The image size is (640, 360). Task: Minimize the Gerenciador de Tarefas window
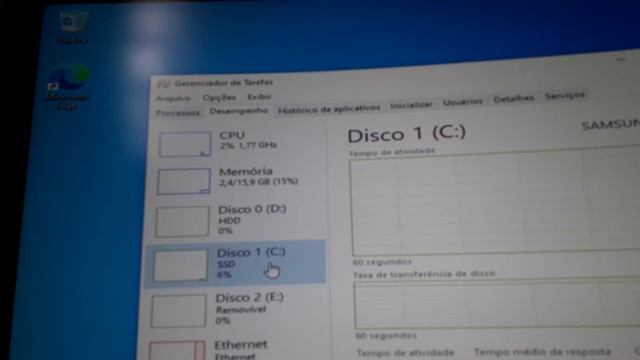coord(621,60)
